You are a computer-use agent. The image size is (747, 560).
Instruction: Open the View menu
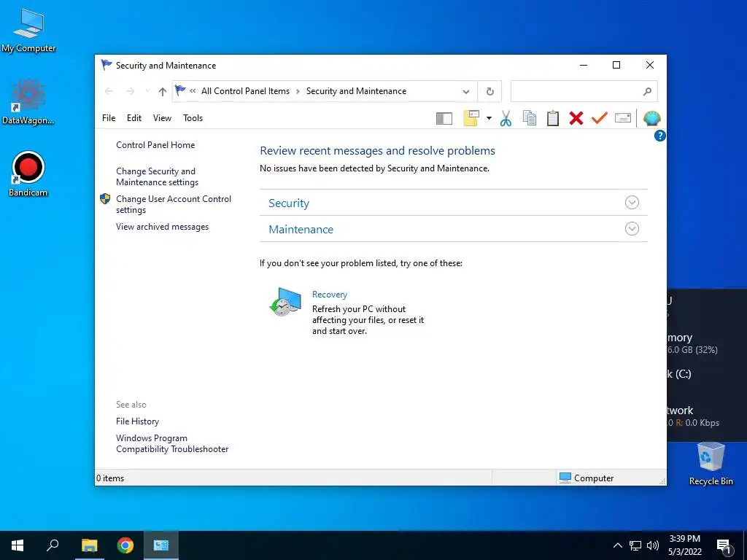162,118
